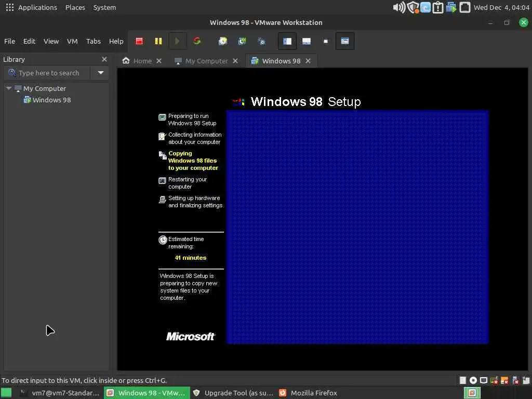Click the clipboard alert tray icon
Screen dimensions: 532x399
coord(437,7)
